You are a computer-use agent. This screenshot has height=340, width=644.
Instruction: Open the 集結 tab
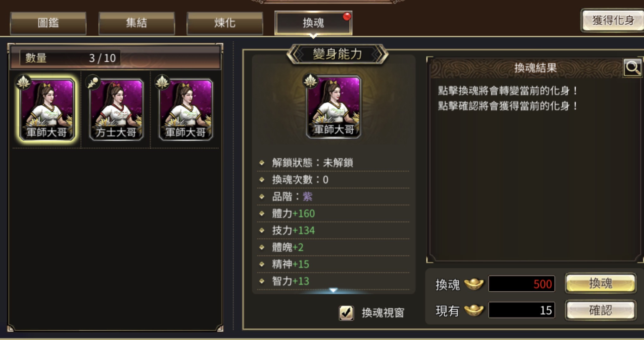pos(136,23)
